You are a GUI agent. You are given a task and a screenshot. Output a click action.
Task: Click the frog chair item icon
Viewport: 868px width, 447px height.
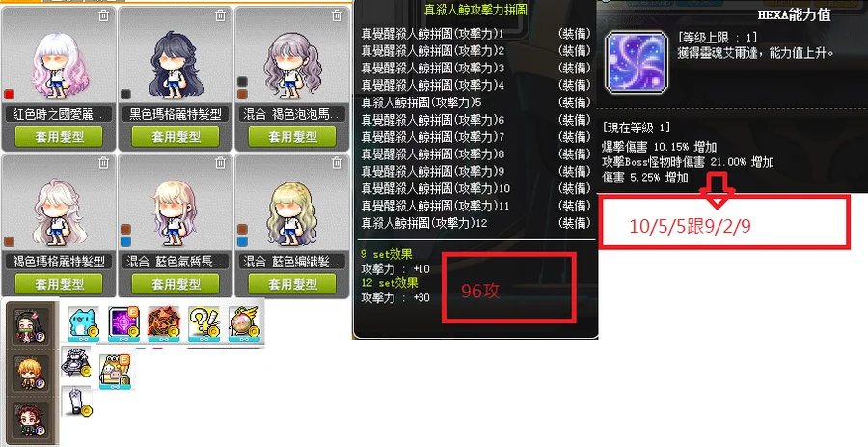[115, 371]
